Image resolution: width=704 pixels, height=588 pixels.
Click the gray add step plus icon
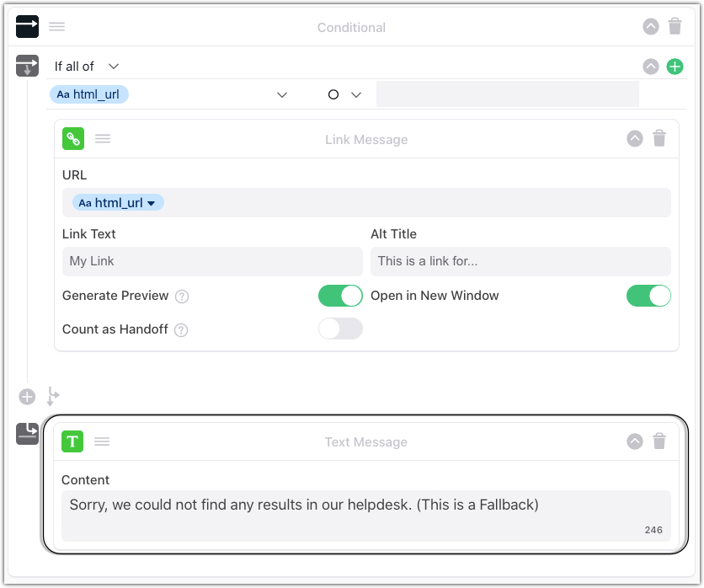click(x=28, y=396)
